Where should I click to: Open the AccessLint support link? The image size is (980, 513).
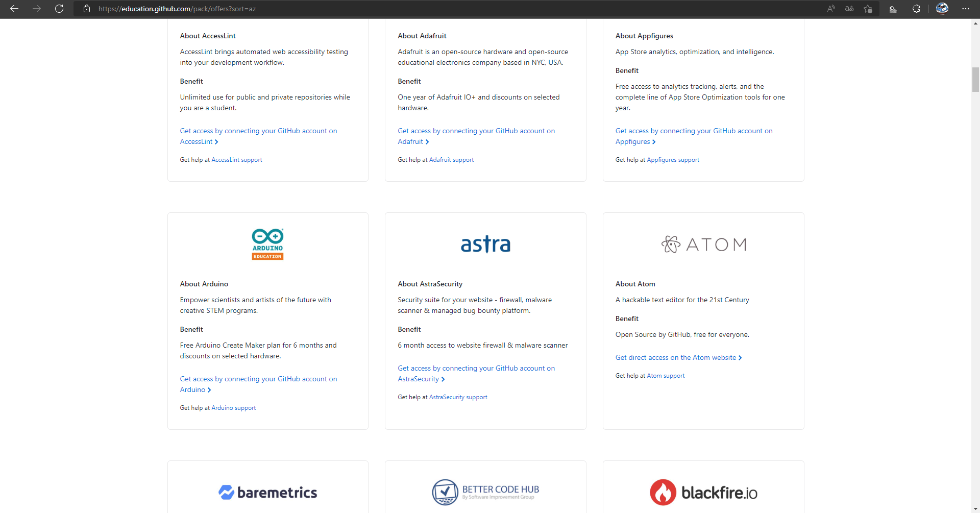click(236, 160)
